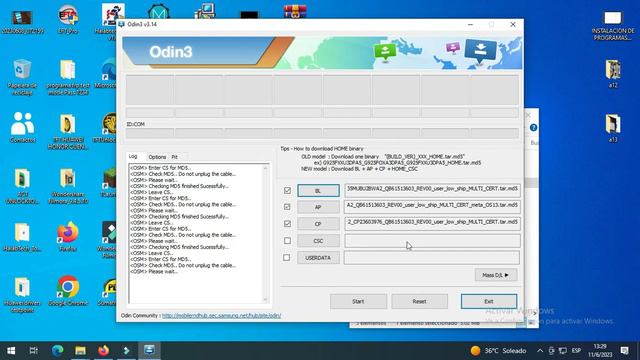Click the CSC file select button

click(318, 241)
